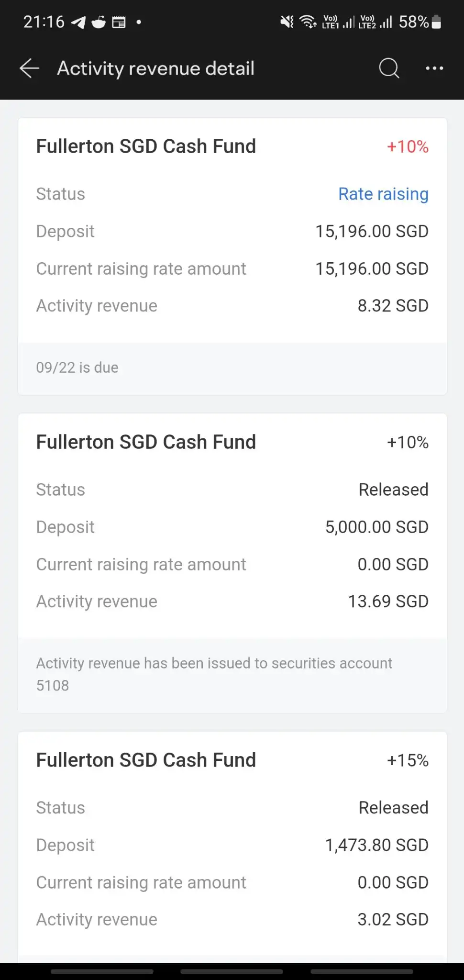
Task: Tap the 15,196.00 SGD deposit value
Action: 372,232
